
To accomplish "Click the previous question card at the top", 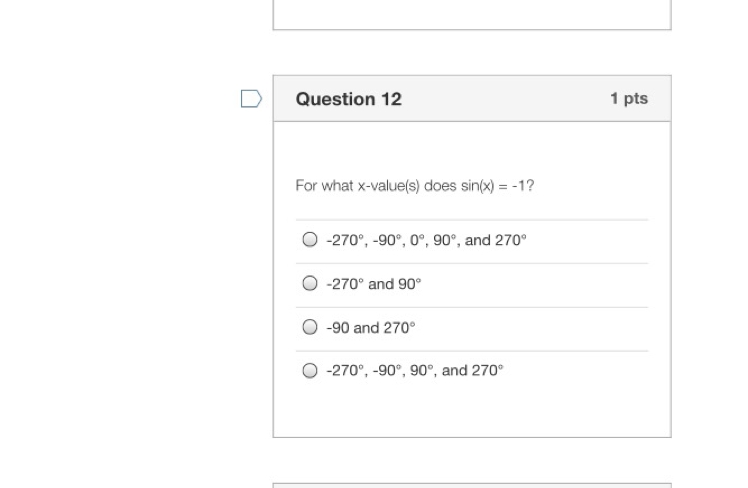I will tap(472, 15).
